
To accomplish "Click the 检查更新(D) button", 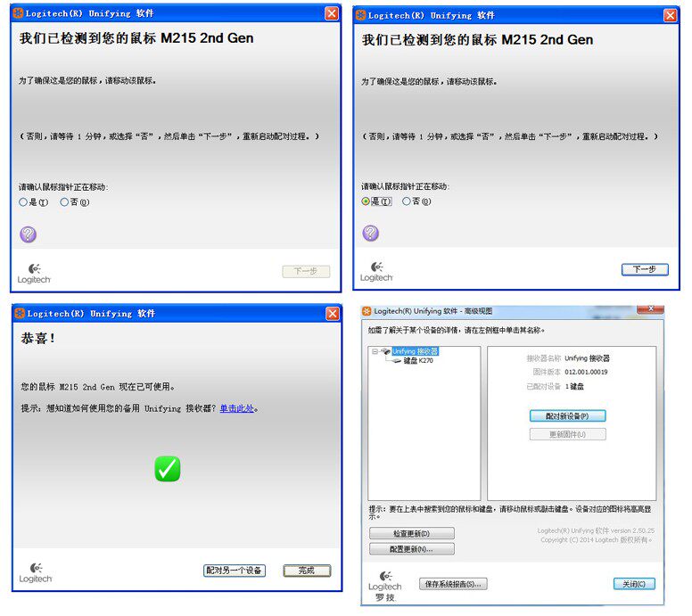I will point(412,533).
